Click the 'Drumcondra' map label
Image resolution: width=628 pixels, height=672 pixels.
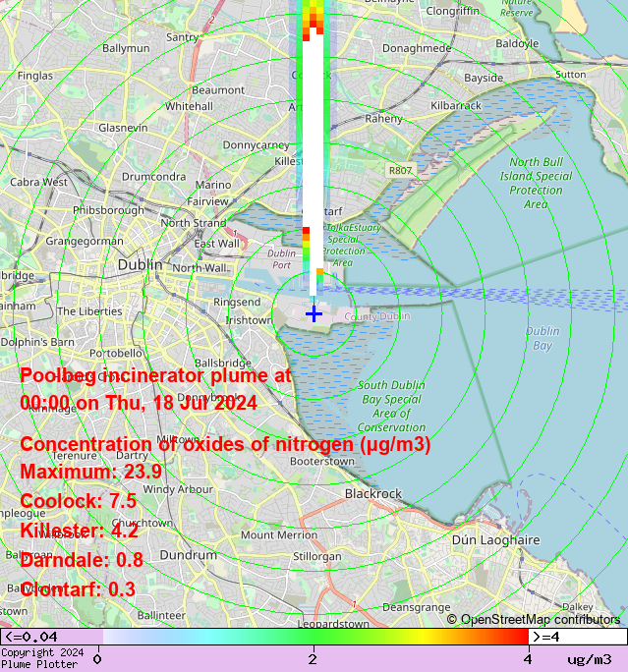pos(154,177)
